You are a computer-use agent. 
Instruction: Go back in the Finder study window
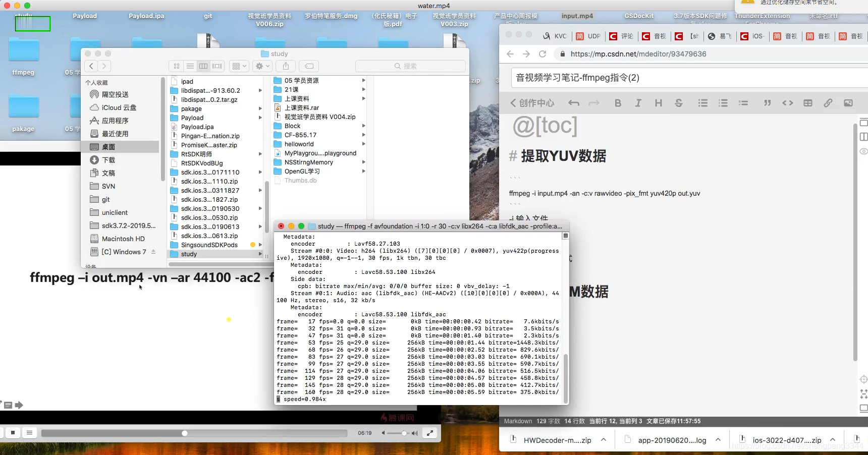tap(91, 66)
